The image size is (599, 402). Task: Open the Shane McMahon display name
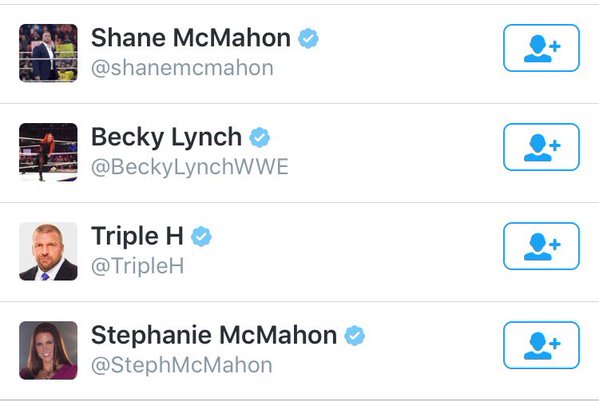pos(191,38)
